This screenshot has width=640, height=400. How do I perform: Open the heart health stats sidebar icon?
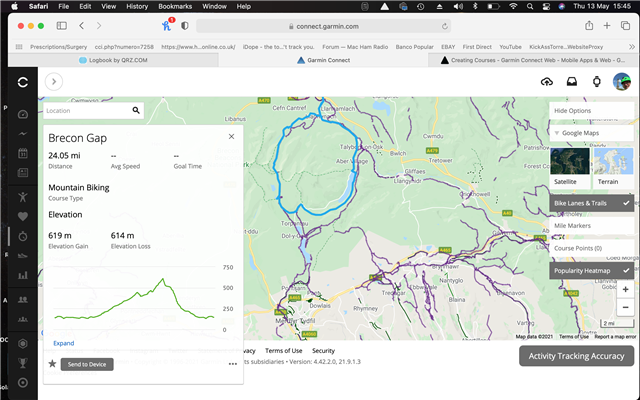(23, 215)
